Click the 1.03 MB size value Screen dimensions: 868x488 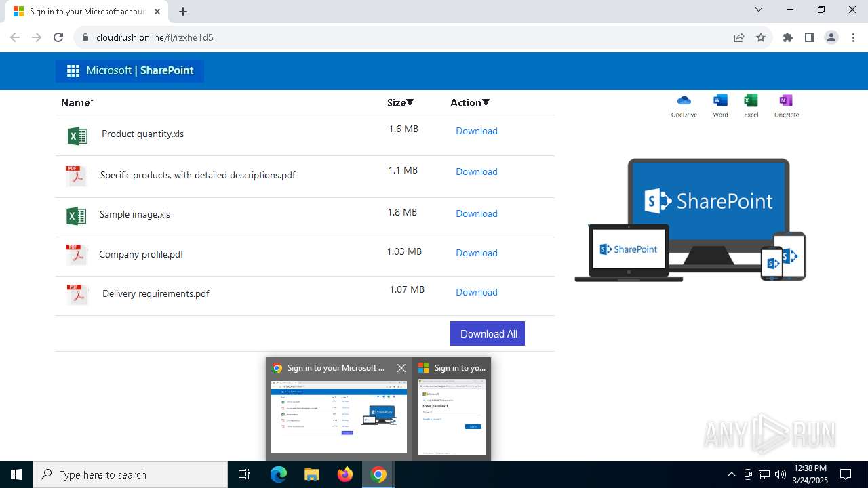pos(404,251)
